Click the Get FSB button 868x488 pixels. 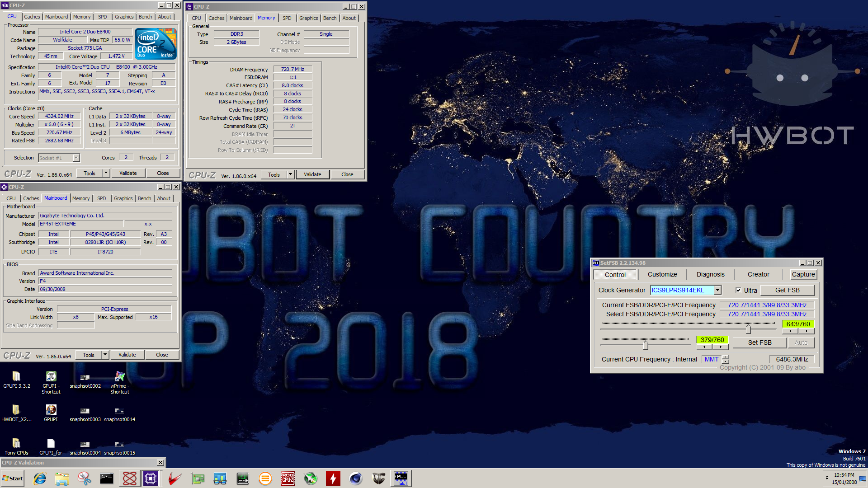787,290
